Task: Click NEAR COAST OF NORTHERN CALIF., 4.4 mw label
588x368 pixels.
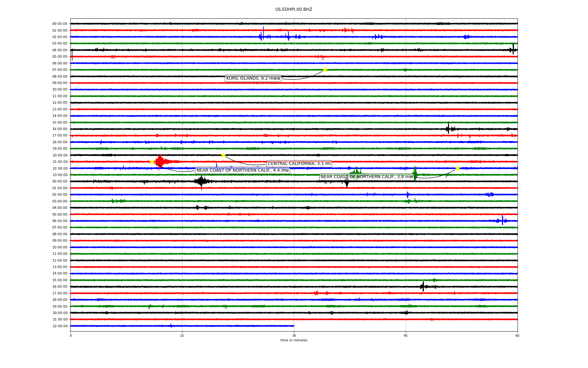Action: tap(242, 171)
